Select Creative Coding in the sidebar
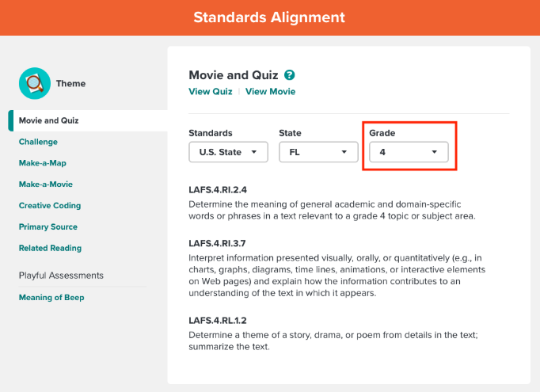This screenshot has height=392, width=540. point(50,206)
